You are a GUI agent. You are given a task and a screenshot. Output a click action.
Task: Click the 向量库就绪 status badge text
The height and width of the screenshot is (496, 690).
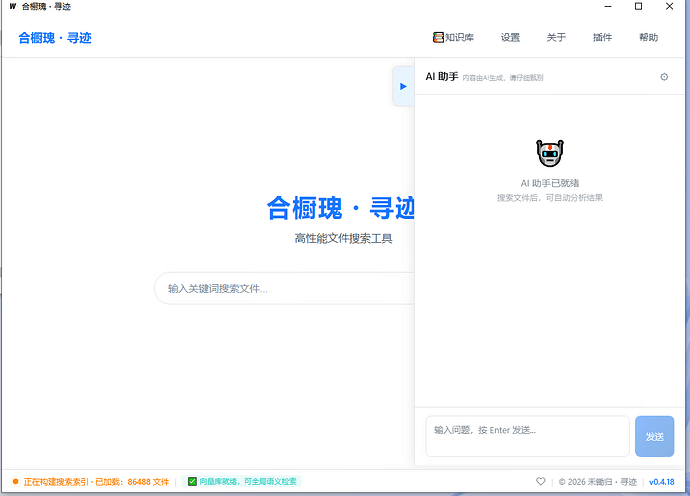pos(248,481)
